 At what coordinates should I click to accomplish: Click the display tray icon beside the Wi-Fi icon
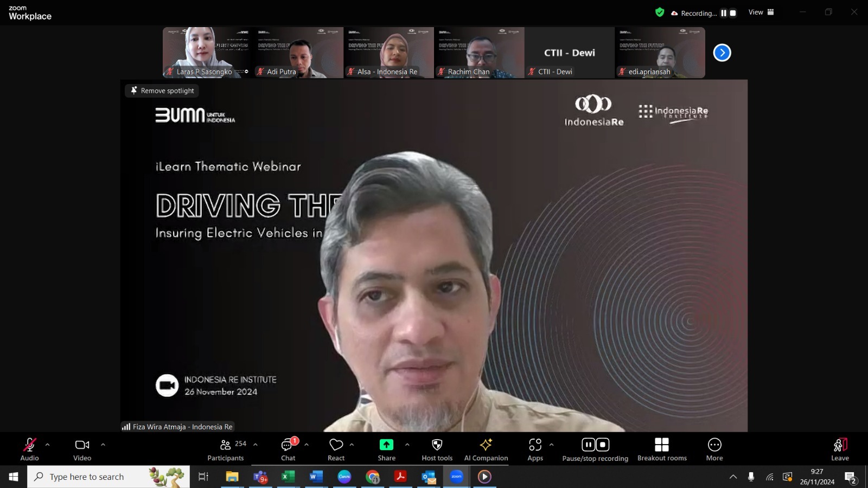pyautogui.click(x=787, y=477)
